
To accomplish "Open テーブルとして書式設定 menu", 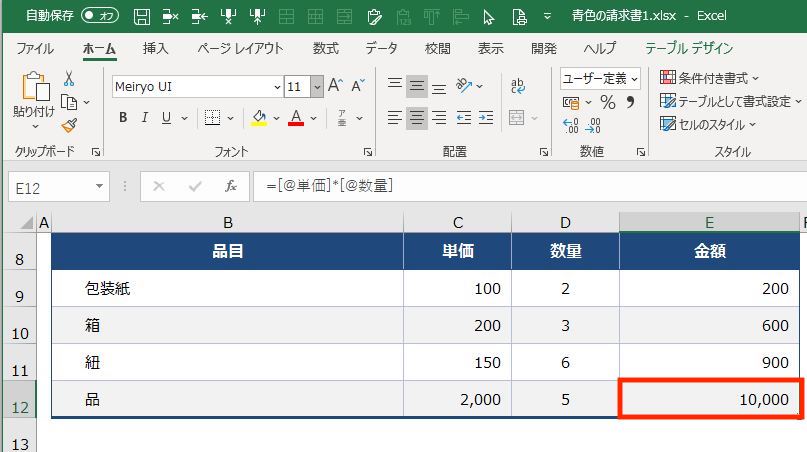I will [x=730, y=101].
